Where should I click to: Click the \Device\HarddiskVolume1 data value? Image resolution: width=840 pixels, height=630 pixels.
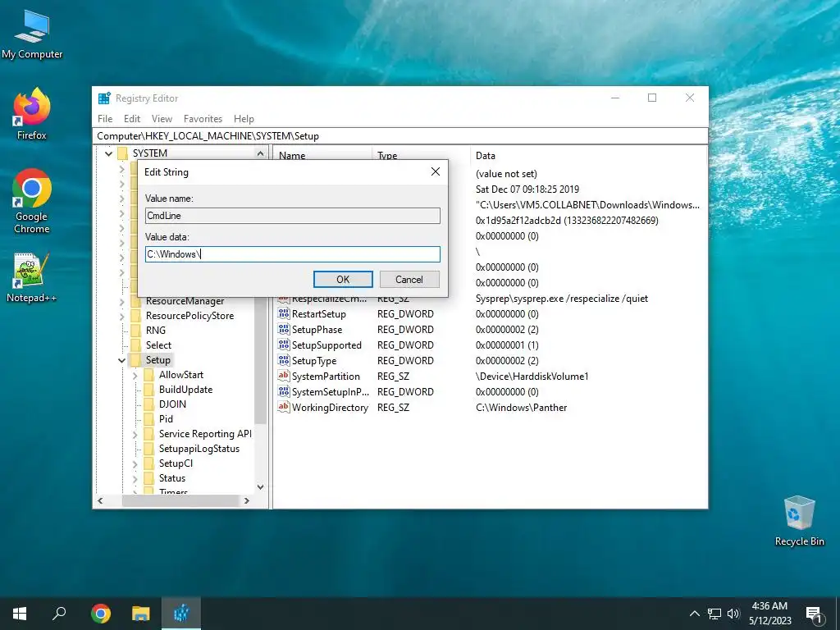coord(532,377)
